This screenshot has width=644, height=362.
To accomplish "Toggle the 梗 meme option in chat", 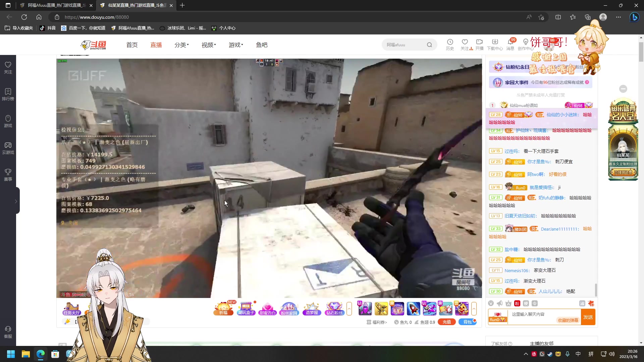I will 526,303.
